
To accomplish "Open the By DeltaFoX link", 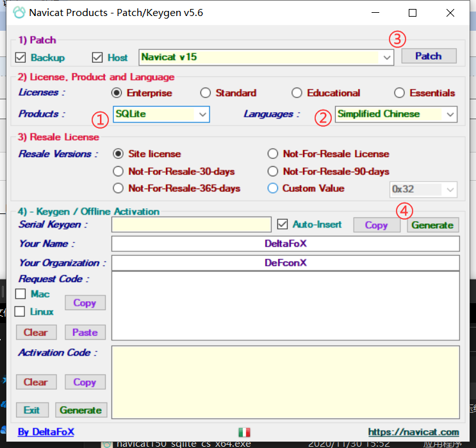I will pyautogui.click(x=46, y=432).
